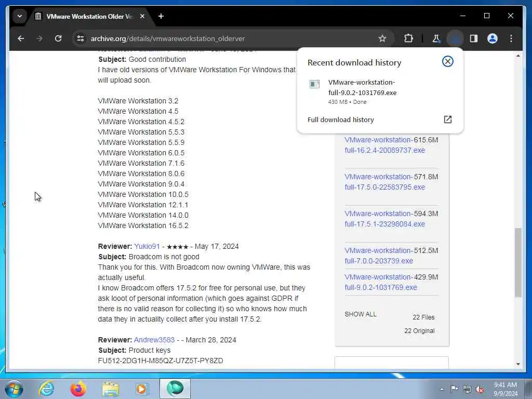
Task: Close the Recent download history popup
Action: (x=447, y=61)
